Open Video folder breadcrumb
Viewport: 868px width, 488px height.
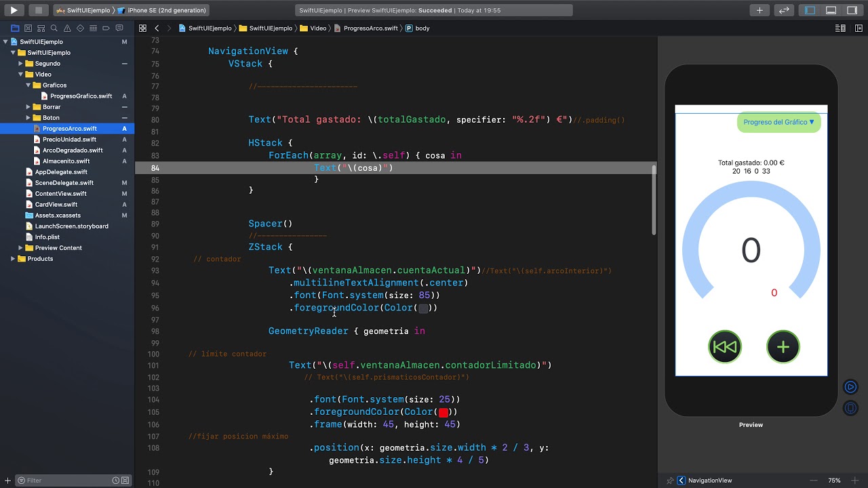313,28
